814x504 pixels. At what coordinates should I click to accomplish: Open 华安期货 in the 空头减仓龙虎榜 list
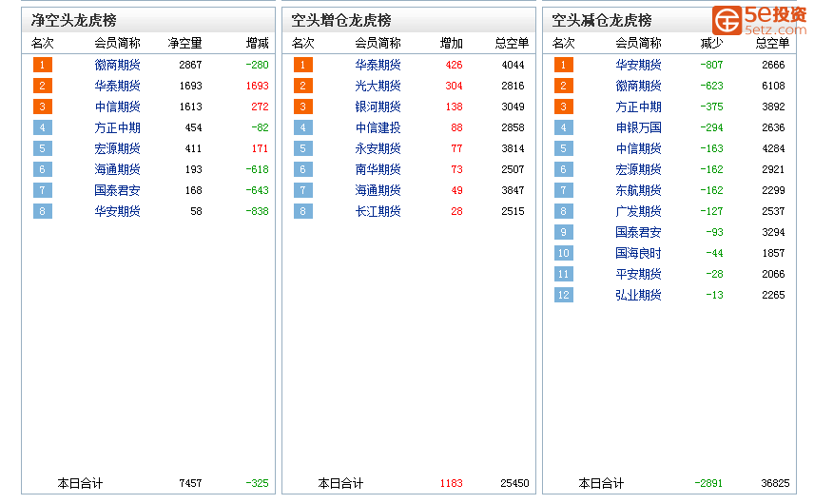point(638,65)
